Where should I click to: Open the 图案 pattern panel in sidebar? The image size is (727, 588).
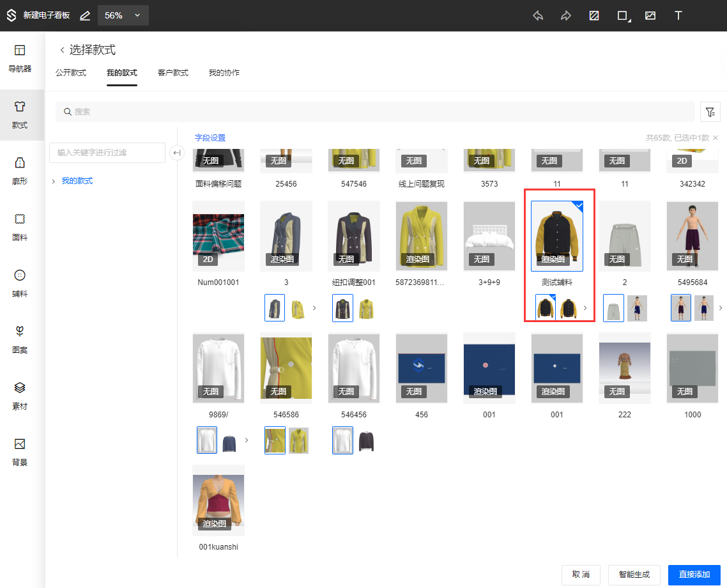pyautogui.click(x=20, y=339)
